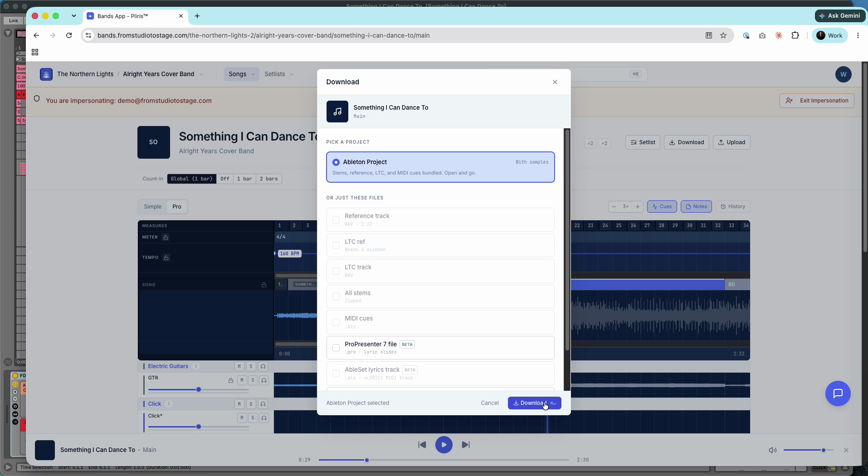868x476 pixels.
Task: Toggle the METER lock icon
Action: coord(166,237)
